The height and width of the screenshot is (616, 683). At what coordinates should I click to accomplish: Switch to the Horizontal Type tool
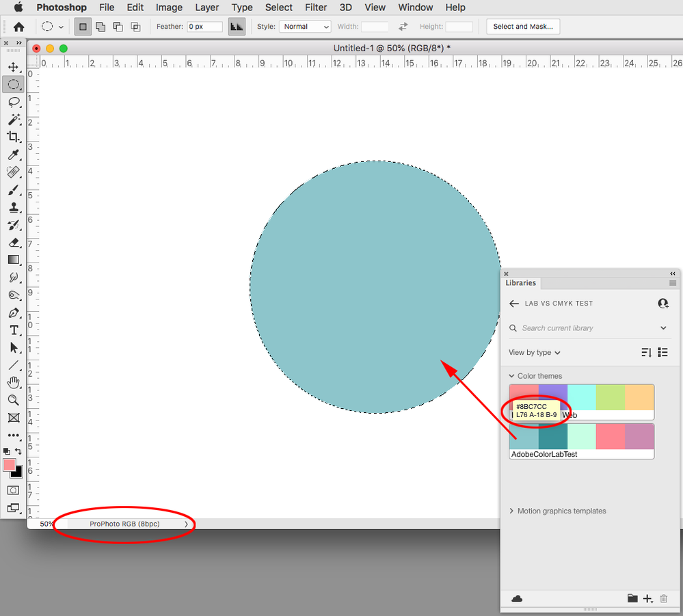coord(14,330)
